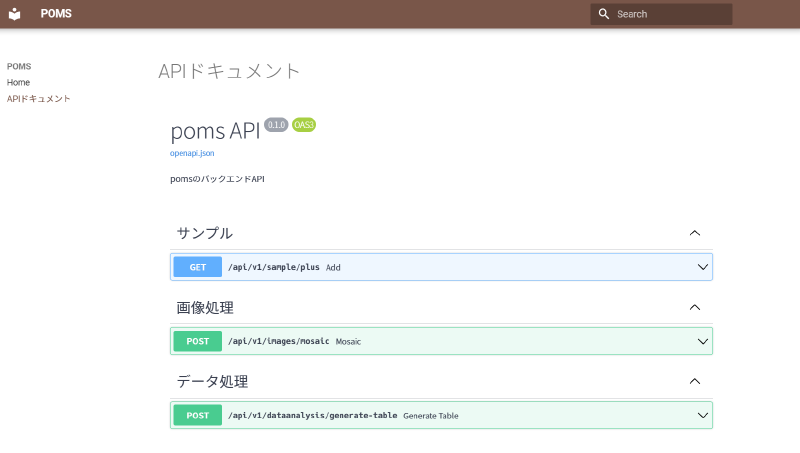The image size is (800, 453).
Task: Click the Generate Table summary text
Action: [x=431, y=416]
